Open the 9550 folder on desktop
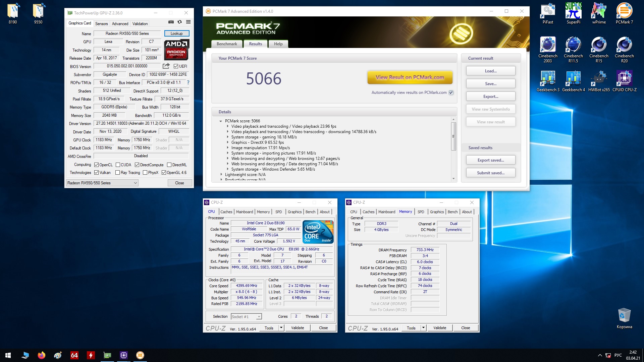This screenshot has height=362, width=644. [38, 13]
